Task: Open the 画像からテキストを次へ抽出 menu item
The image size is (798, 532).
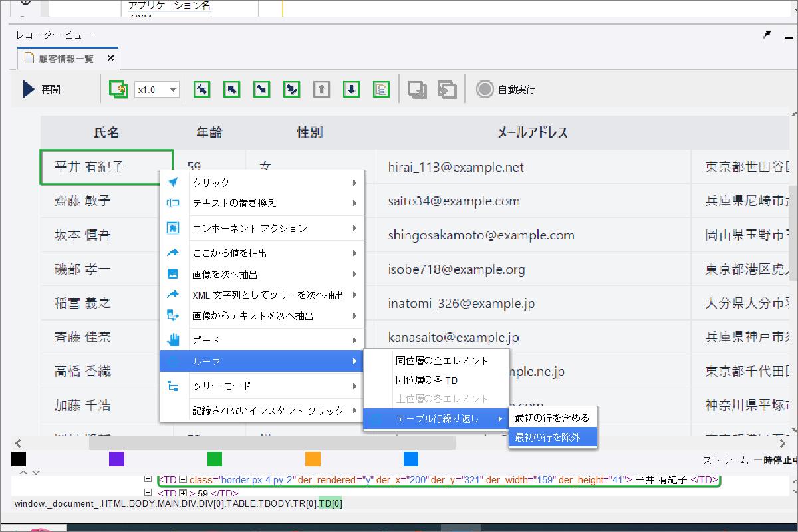Action: tap(263, 315)
